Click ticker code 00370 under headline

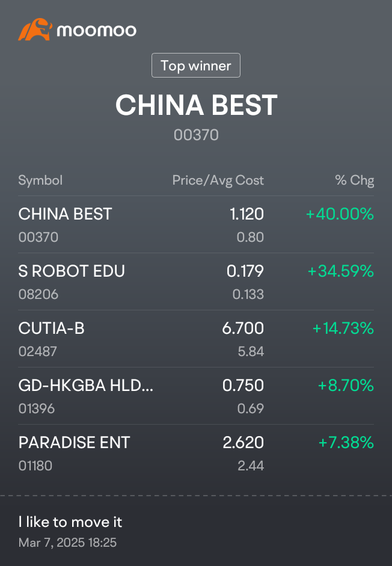click(196, 135)
